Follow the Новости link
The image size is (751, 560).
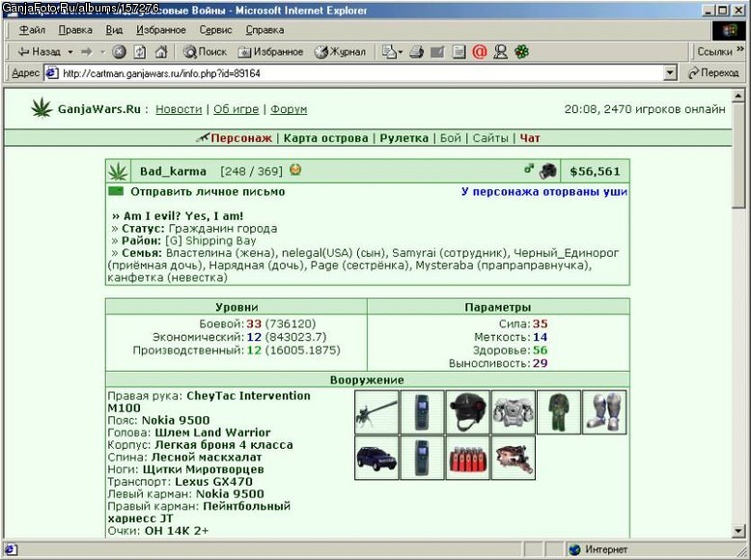[179, 109]
